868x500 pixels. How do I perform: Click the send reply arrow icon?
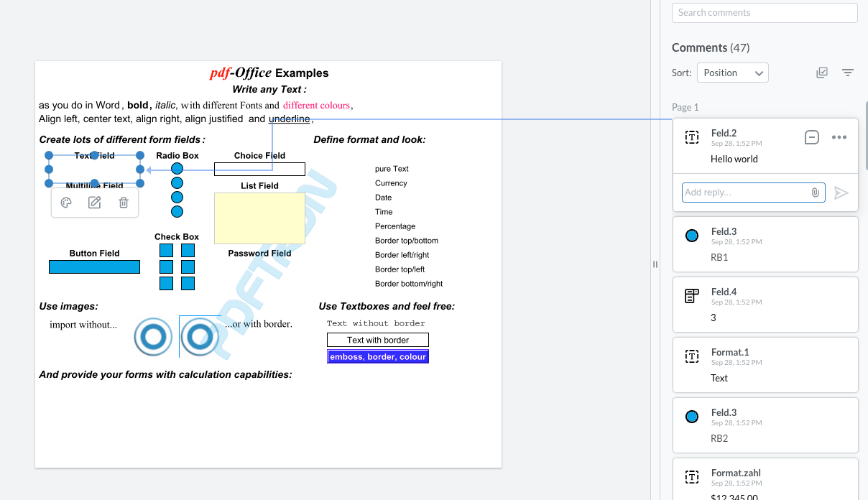point(841,193)
